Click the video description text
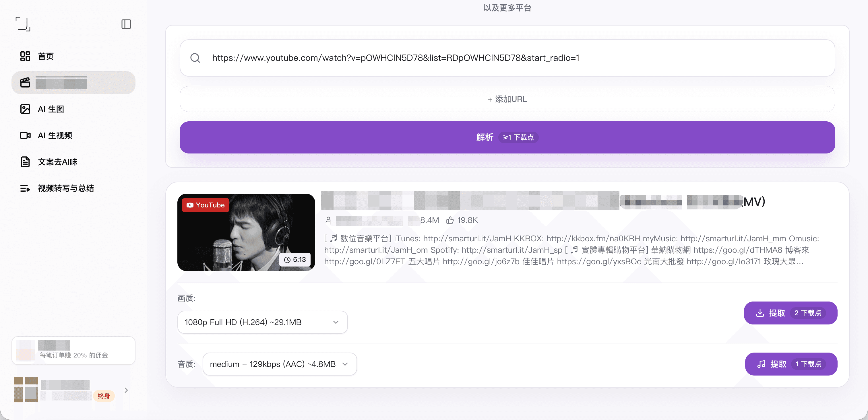The image size is (868, 420). click(571, 250)
